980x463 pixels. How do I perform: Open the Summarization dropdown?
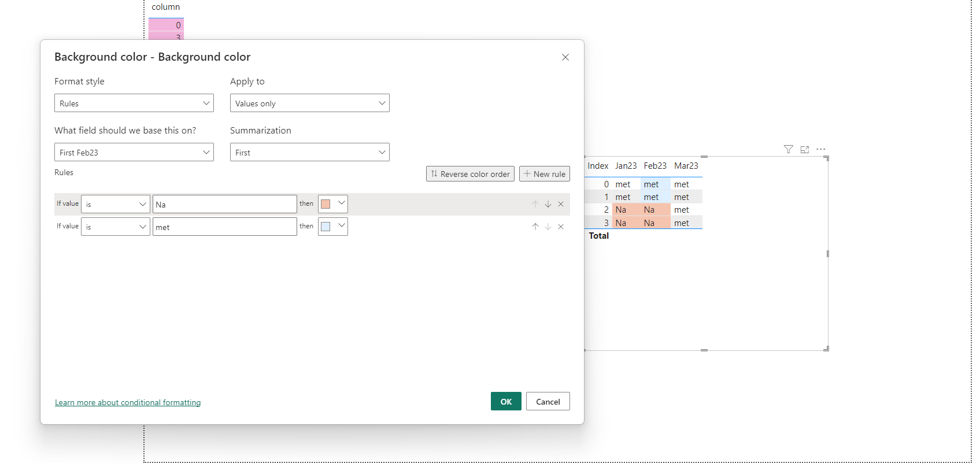tap(310, 152)
